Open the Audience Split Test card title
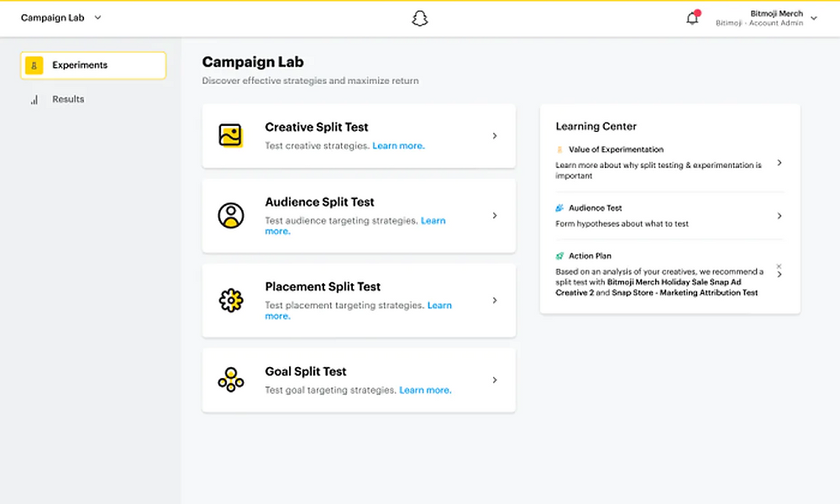This screenshot has height=504, width=840. [319, 202]
